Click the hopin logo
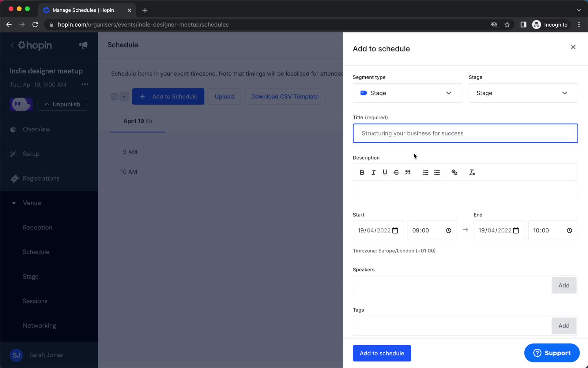 pyautogui.click(x=35, y=45)
